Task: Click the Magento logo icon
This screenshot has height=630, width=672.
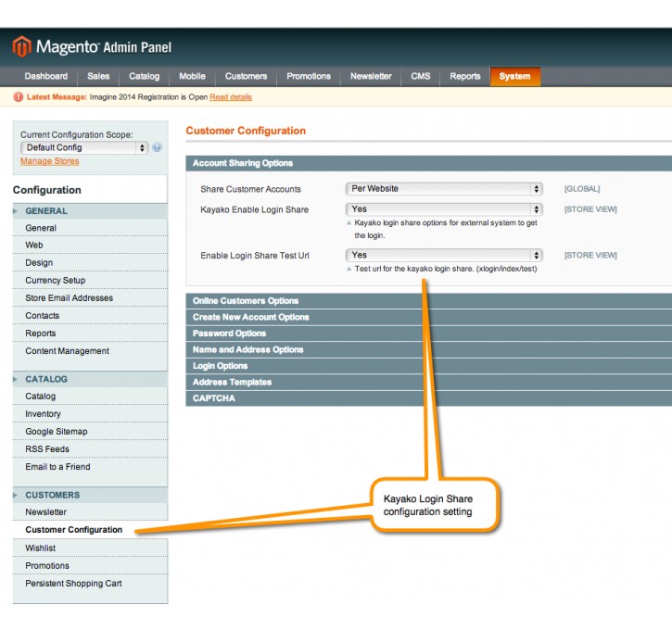Action: click(22, 46)
